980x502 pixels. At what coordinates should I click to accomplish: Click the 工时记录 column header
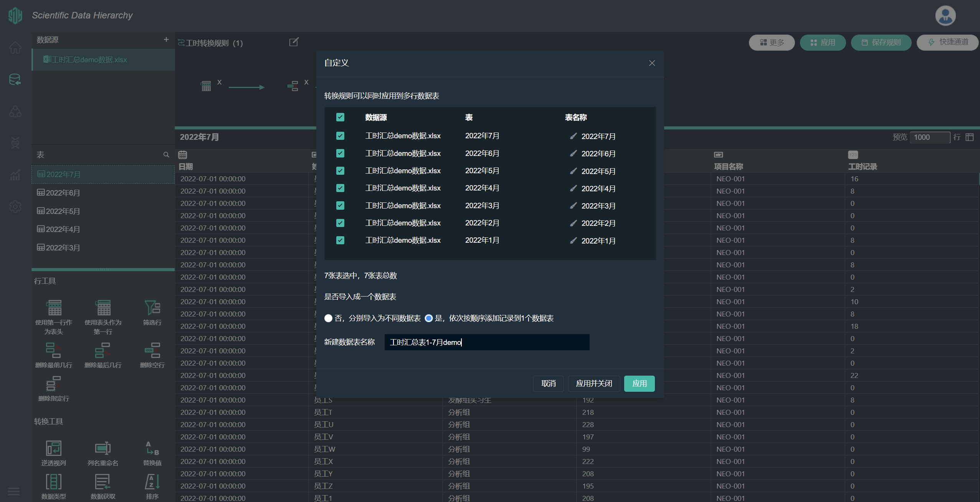click(862, 167)
